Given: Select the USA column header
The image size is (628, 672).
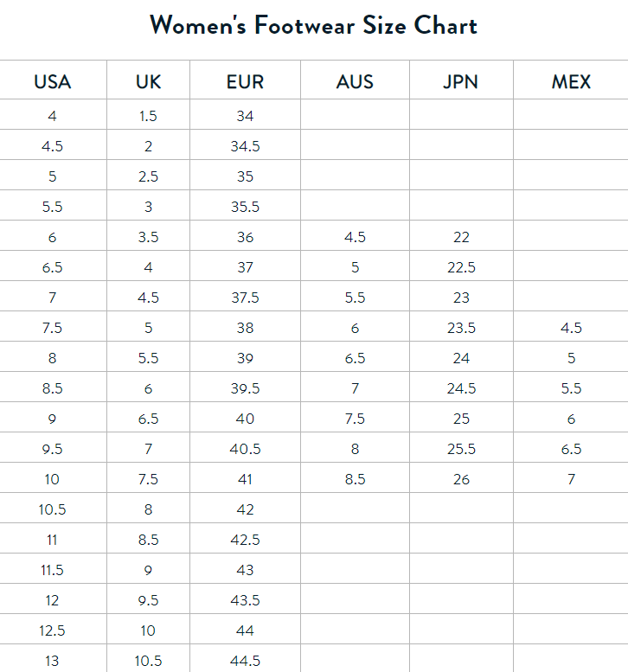Looking at the screenshot, I should pyautogui.click(x=53, y=82).
